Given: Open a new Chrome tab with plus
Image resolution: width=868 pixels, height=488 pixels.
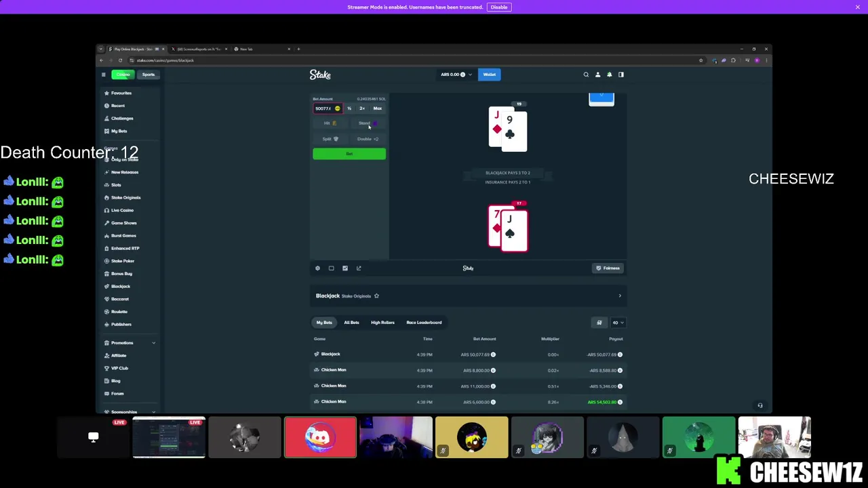Looking at the screenshot, I should [x=298, y=49].
